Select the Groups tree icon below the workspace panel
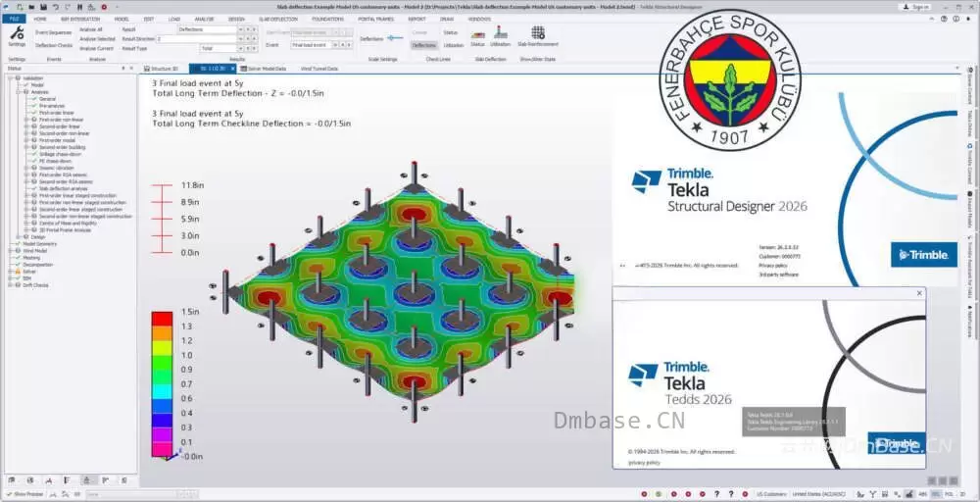Image resolution: width=980 pixels, height=502 pixels. point(30,480)
